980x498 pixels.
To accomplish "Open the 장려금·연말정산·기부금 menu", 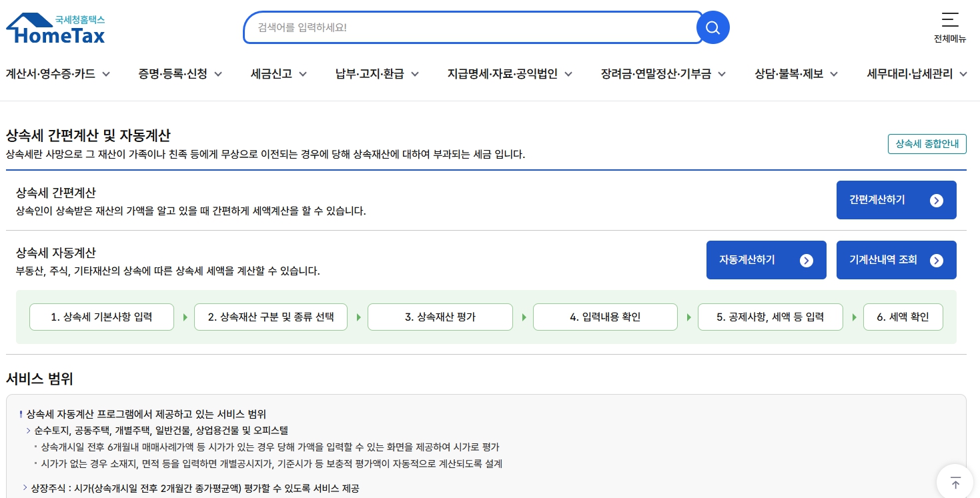I will click(x=656, y=74).
